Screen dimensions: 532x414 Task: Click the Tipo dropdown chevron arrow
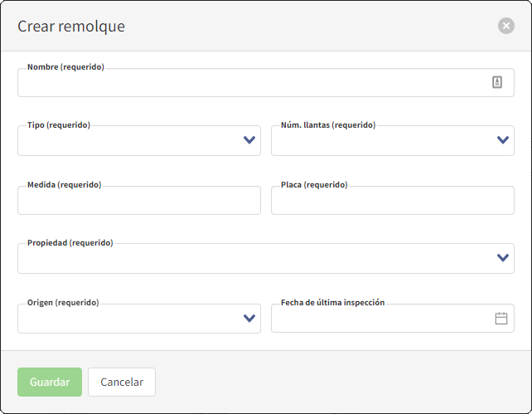(249, 140)
